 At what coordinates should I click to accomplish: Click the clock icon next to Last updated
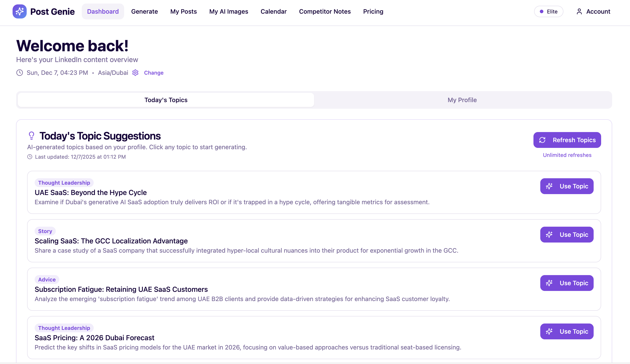click(x=30, y=157)
